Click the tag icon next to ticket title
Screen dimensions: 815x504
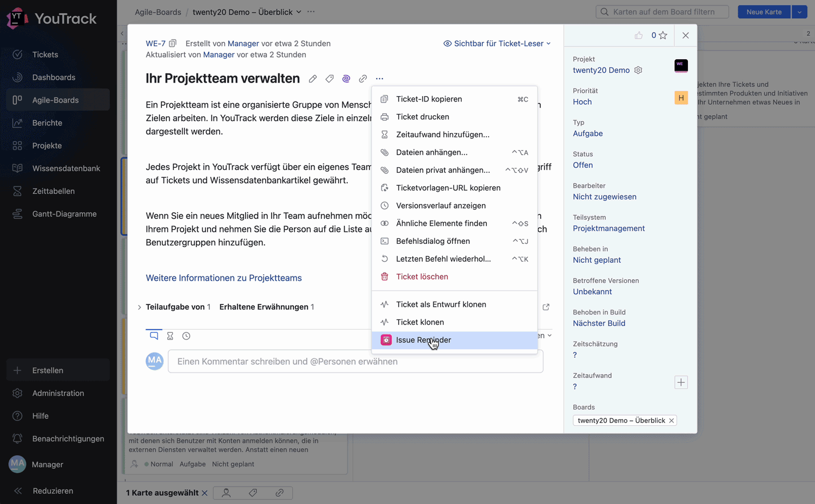[329, 79]
